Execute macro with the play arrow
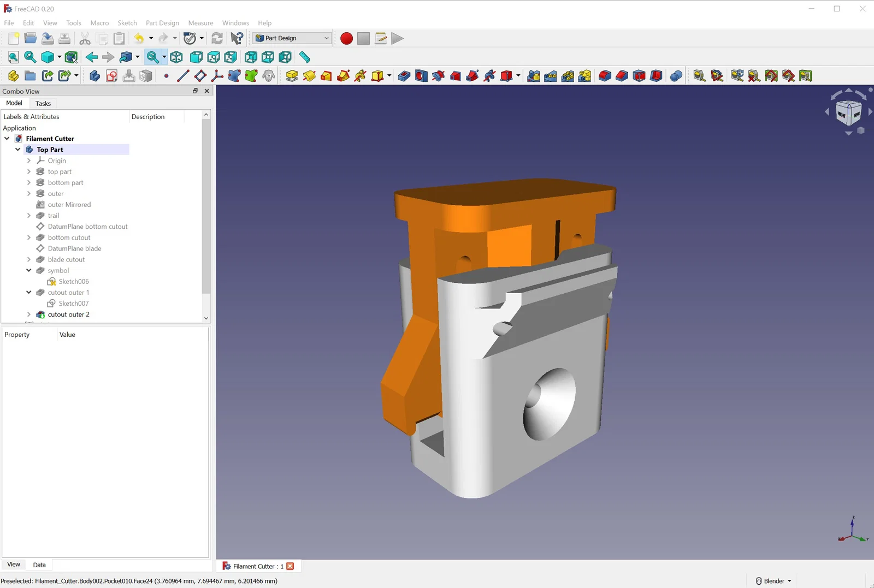This screenshot has height=588, width=874. tap(398, 38)
